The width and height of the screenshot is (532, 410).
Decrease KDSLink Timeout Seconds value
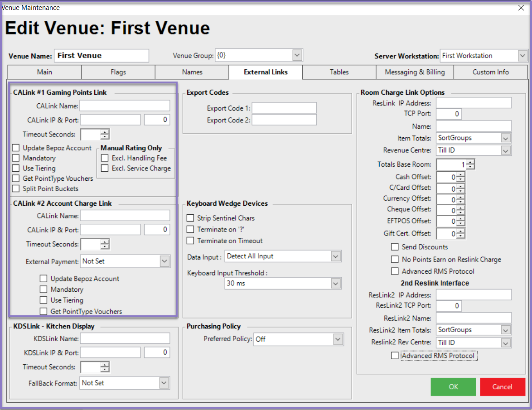(x=105, y=370)
